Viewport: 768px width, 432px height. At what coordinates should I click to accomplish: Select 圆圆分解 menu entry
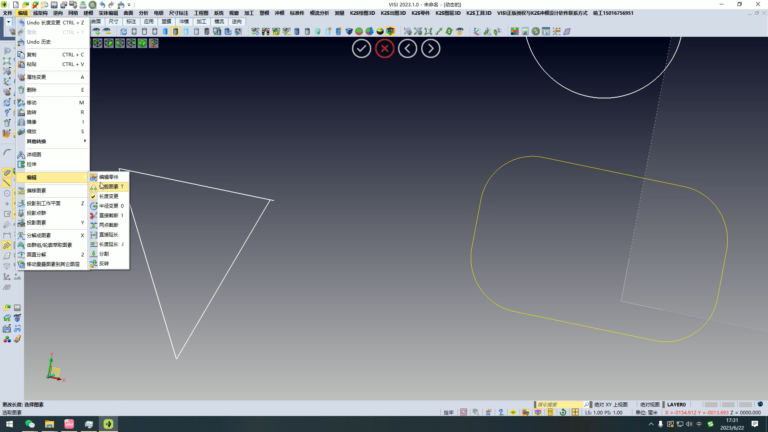[52, 254]
